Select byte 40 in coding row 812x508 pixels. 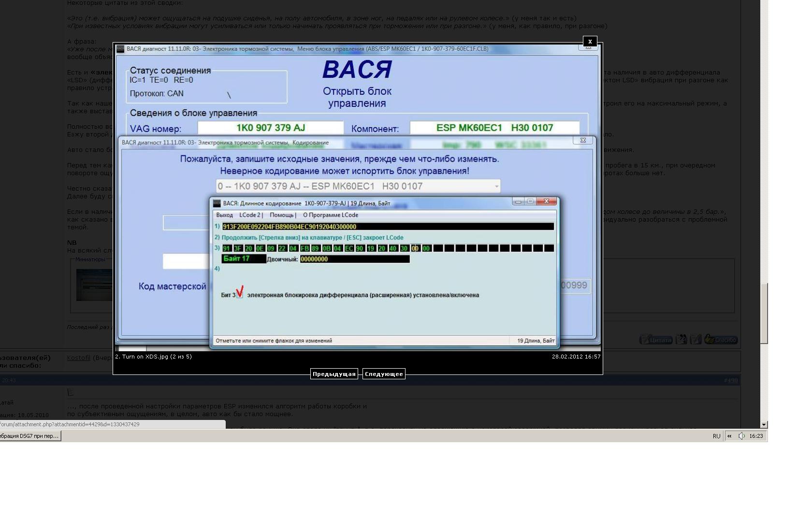[x=393, y=248]
